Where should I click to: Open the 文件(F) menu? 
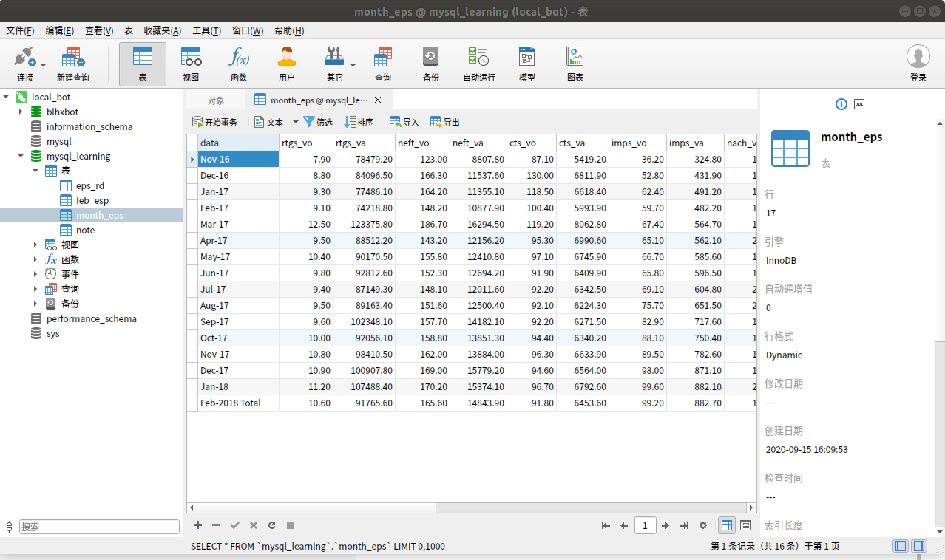pyautogui.click(x=20, y=30)
